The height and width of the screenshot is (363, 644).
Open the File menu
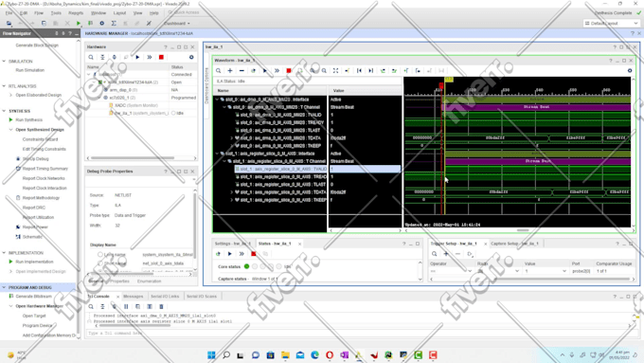[x=9, y=13]
